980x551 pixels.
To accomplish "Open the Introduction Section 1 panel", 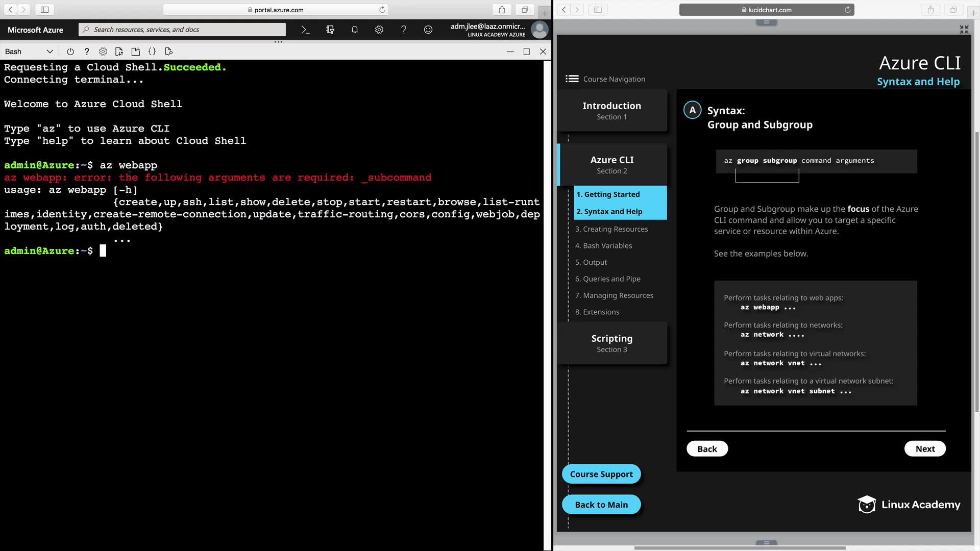I will 611,110.
